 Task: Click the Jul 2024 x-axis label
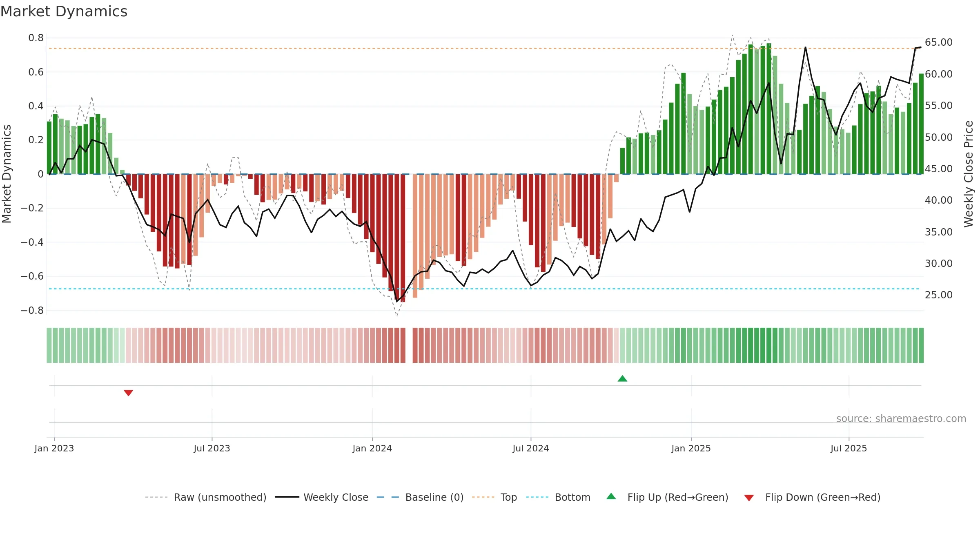click(531, 448)
